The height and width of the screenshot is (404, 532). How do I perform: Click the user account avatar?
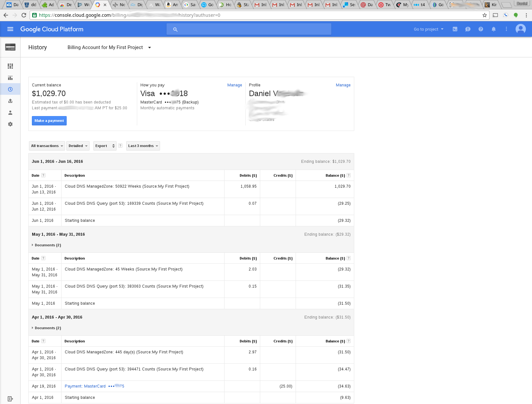pos(521,29)
